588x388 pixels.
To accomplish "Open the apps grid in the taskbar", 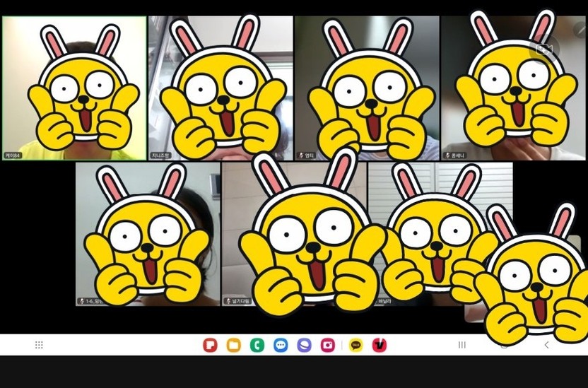I will pyautogui.click(x=39, y=345).
